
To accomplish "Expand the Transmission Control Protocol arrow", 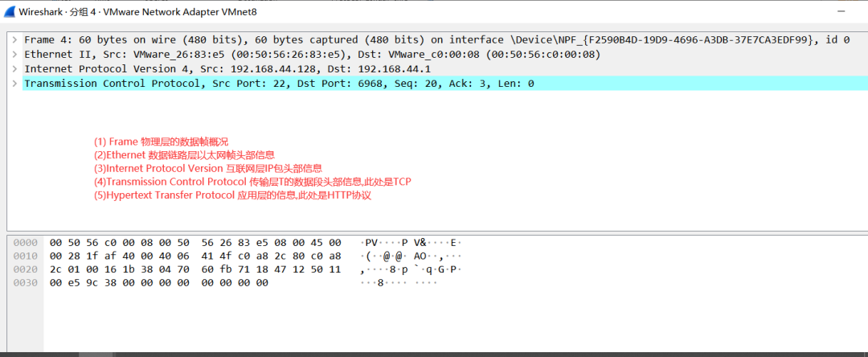I will [x=14, y=84].
